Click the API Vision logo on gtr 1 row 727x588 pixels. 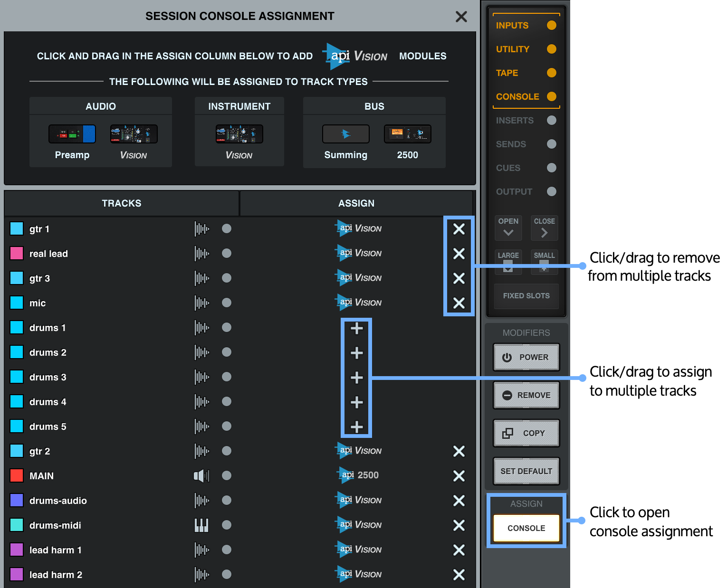tap(358, 228)
